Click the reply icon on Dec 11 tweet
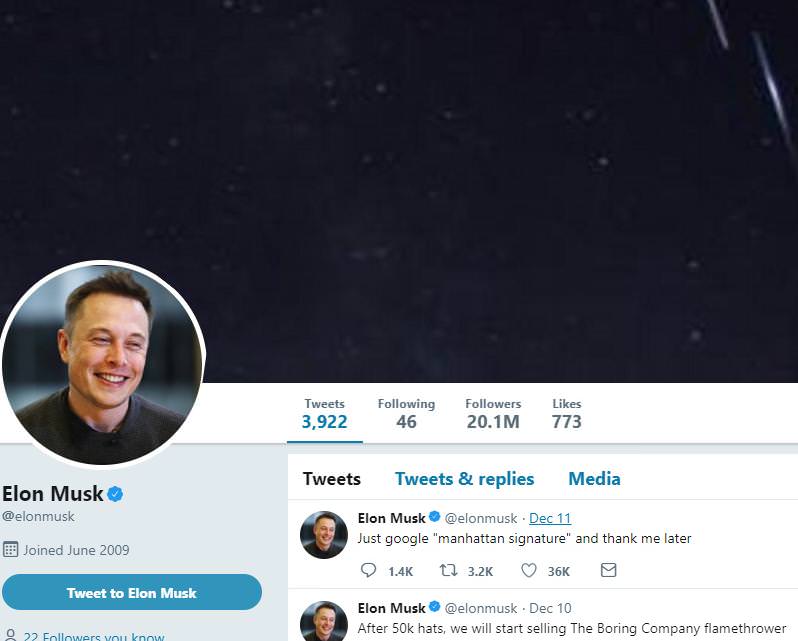 click(368, 570)
